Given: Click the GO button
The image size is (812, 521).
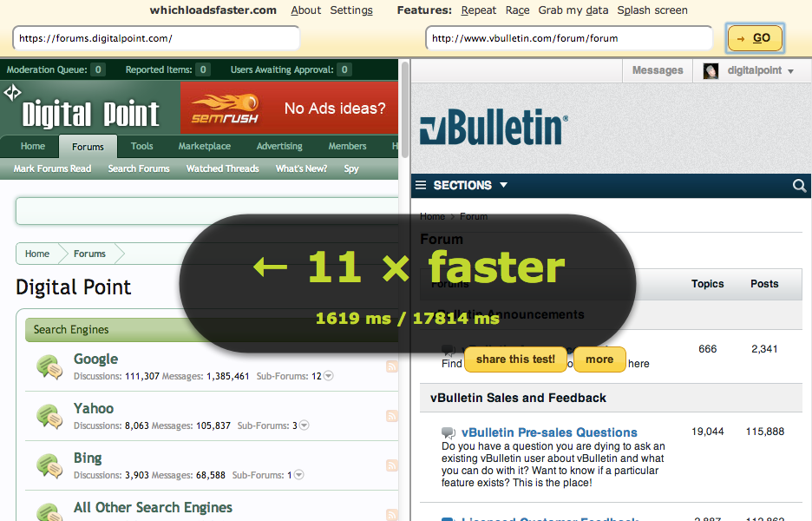Looking at the screenshot, I should pyautogui.click(x=755, y=38).
